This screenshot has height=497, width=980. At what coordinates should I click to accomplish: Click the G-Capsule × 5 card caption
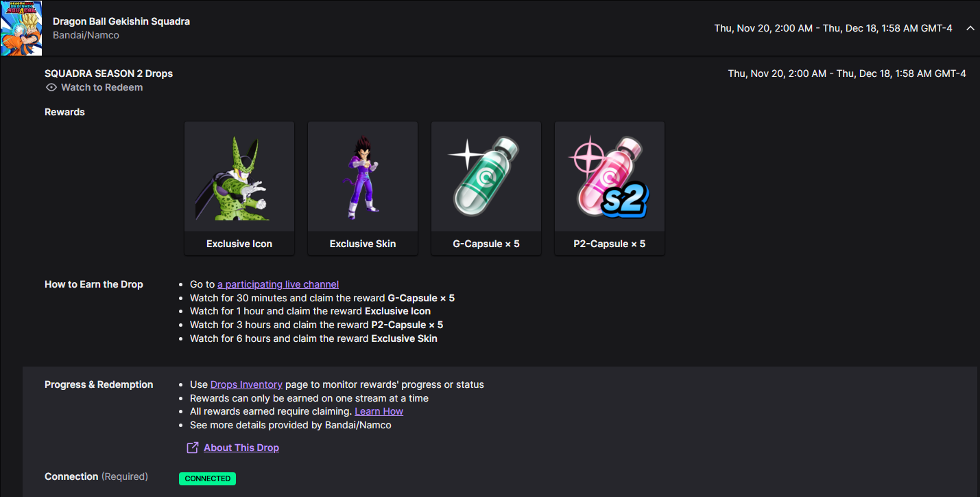coord(486,244)
